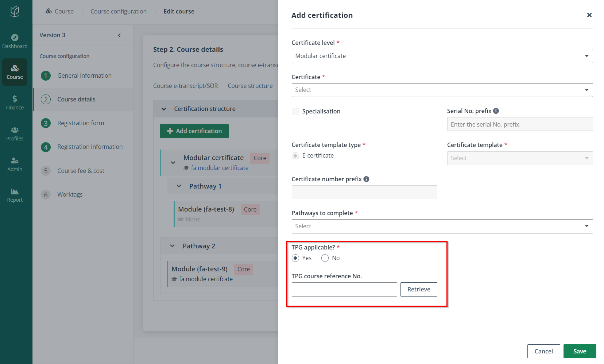Viewport: 604px width, 364px height.
Task: Open the Certificate template dropdown
Action: tap(520, 158)
